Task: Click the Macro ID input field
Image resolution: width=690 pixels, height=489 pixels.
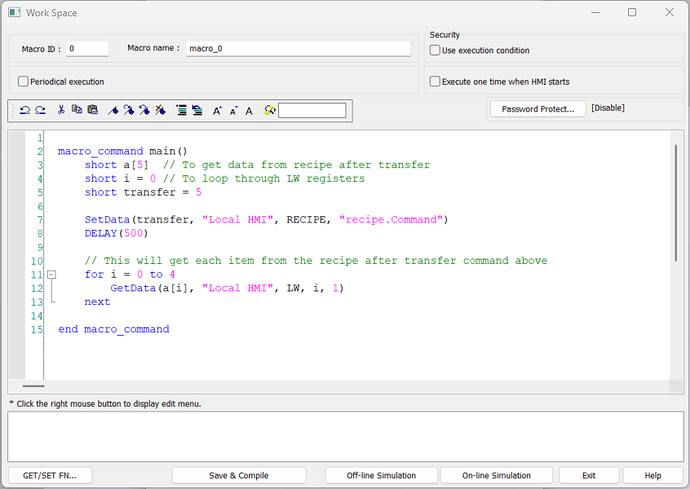Action: coord(87,48)
